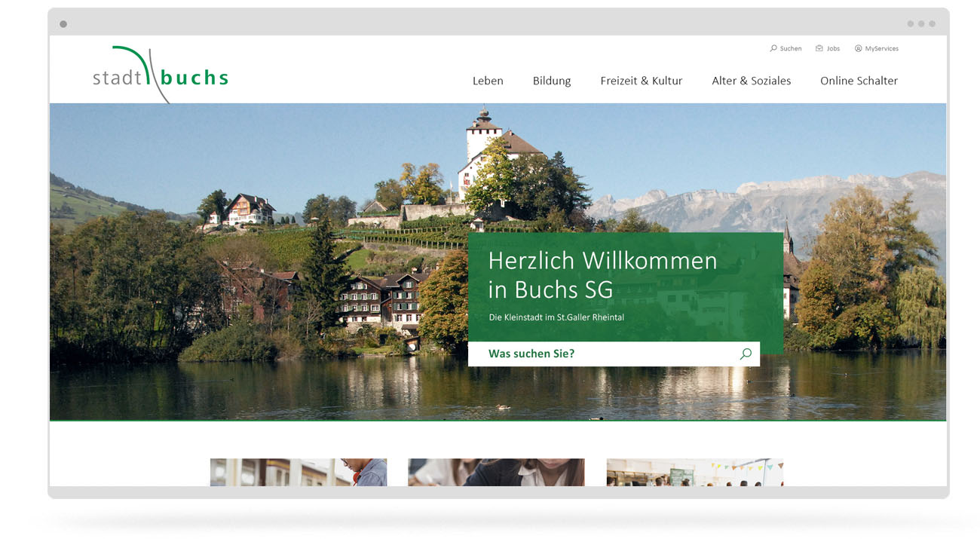Choose Alter & Soziales in the navigation
The image size is (980, 539).
pyautogui.click(x=751, y=81)
